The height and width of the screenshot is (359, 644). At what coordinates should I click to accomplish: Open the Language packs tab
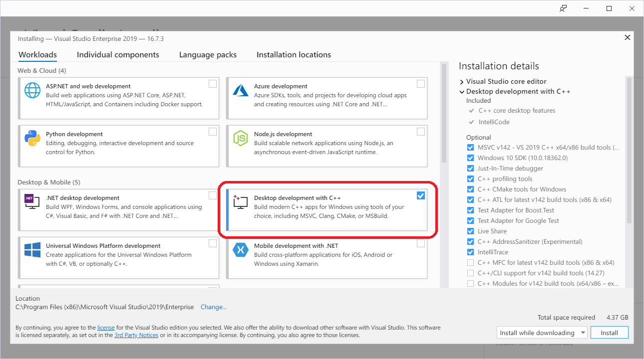point(208,55)
